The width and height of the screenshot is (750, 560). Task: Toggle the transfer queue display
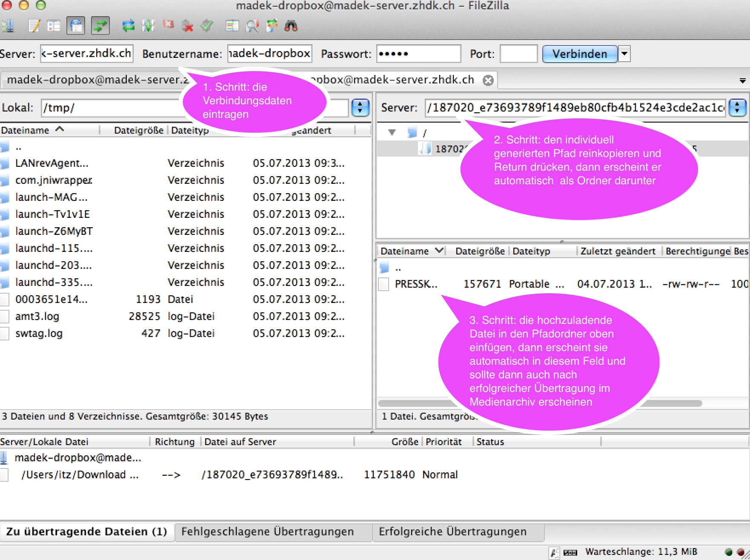point(100,26)
